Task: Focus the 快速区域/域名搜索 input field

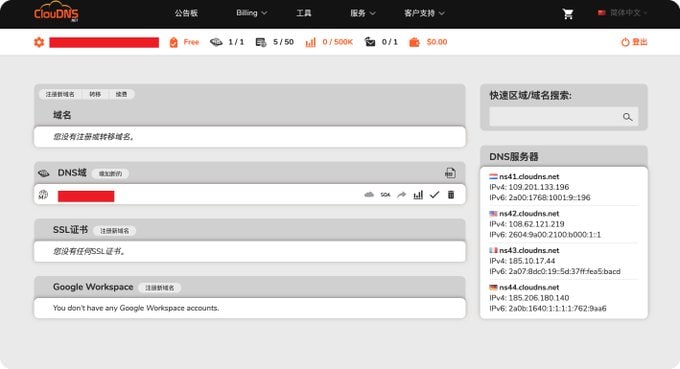Action: [x=563, y=117]
